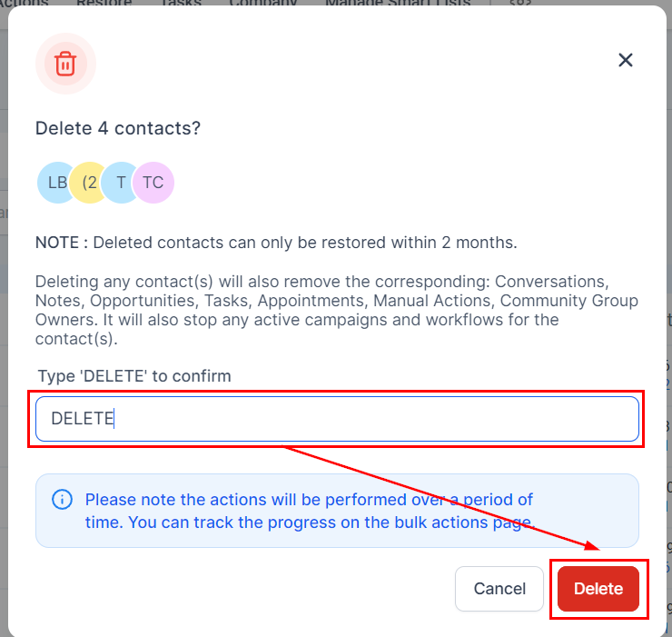Open the Restore tab
The image size is (672, 637).
(x=104, y=4)
